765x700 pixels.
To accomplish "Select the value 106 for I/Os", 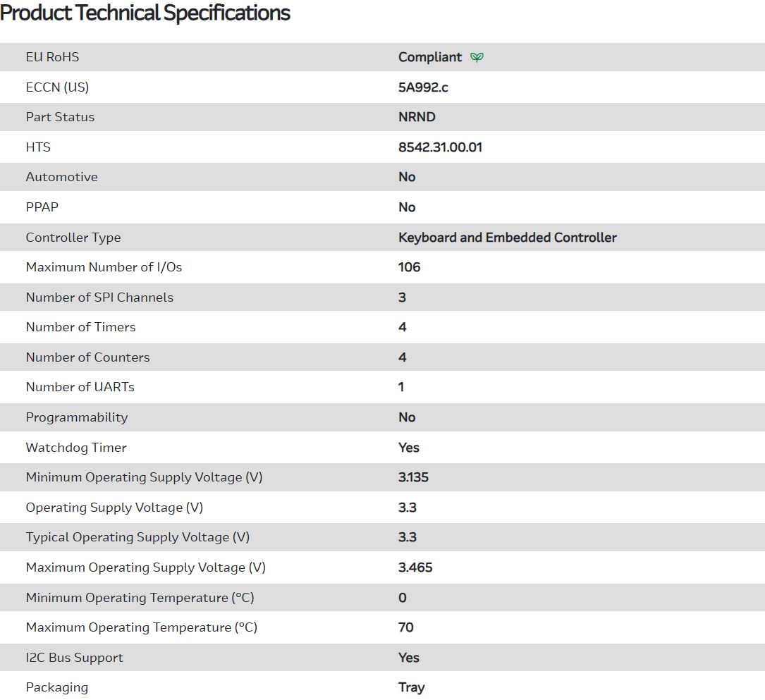I will [x=409, y=267].
